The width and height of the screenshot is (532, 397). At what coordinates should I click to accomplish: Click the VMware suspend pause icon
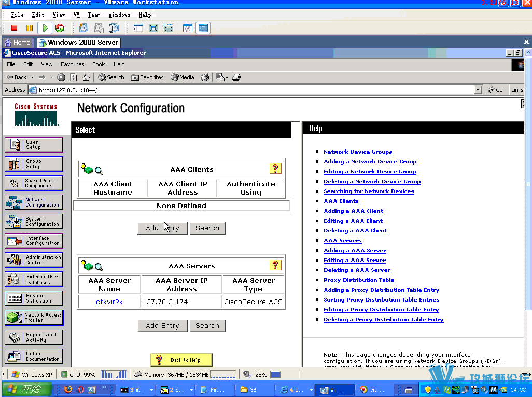(x=30, y=28)
